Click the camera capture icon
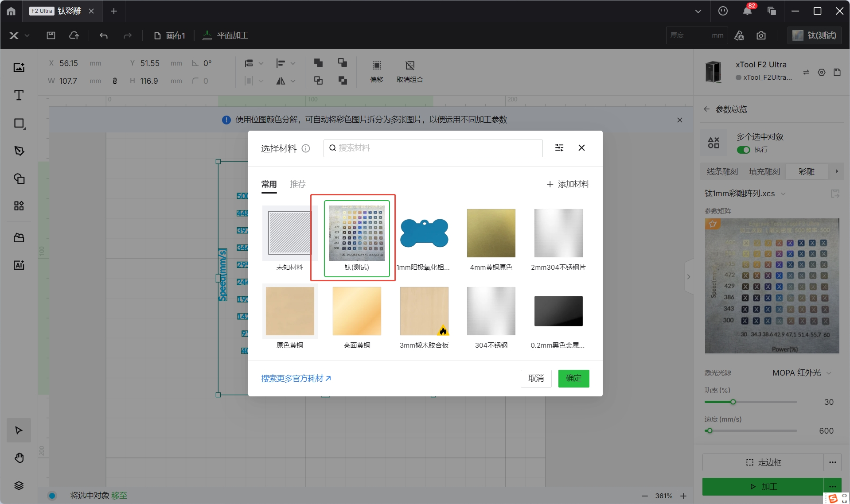Image resolution: width=850 pixels, height=504 pixels. point(761,35)
